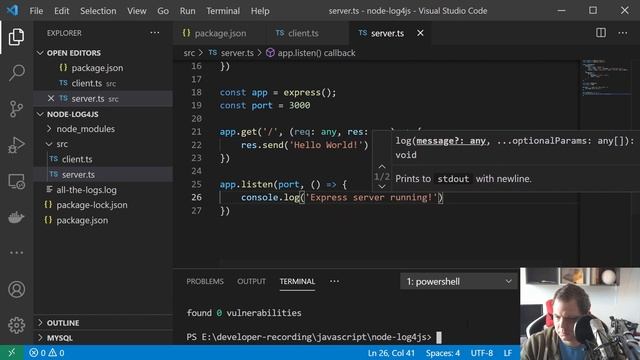Viewport: 640px width, 360px height.
Task: Open the File menu
Action: (36, 11)
